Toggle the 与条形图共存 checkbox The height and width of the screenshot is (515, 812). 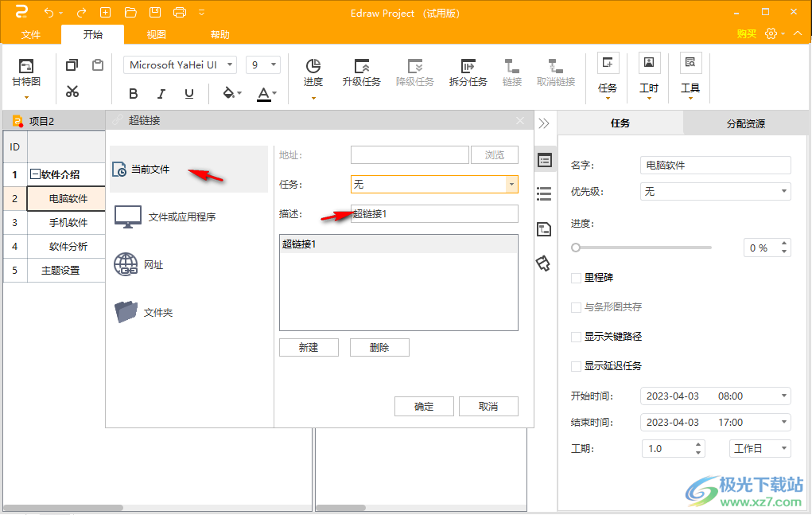click(x=576, y=307)
